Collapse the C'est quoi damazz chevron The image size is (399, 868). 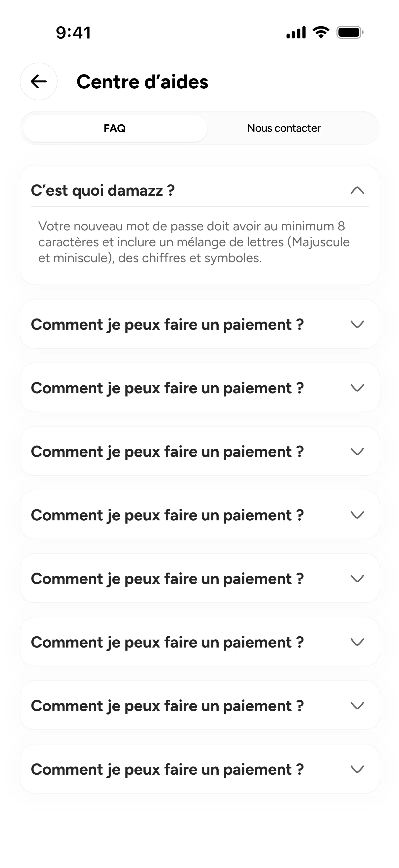357,191
